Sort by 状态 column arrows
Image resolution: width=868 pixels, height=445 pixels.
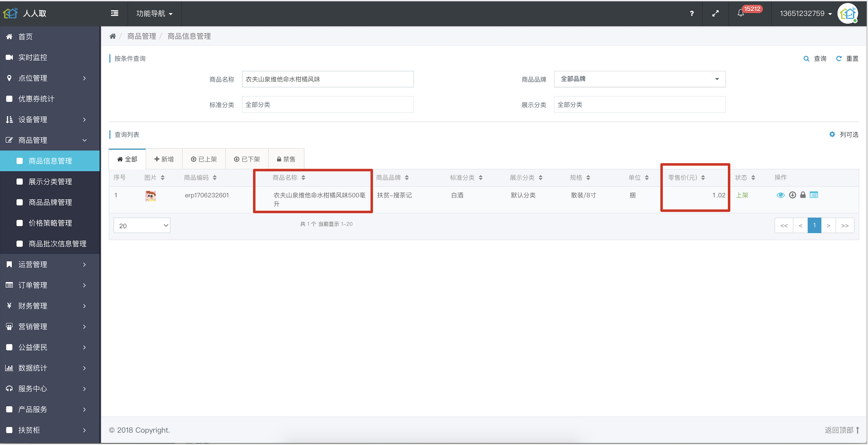753,178
